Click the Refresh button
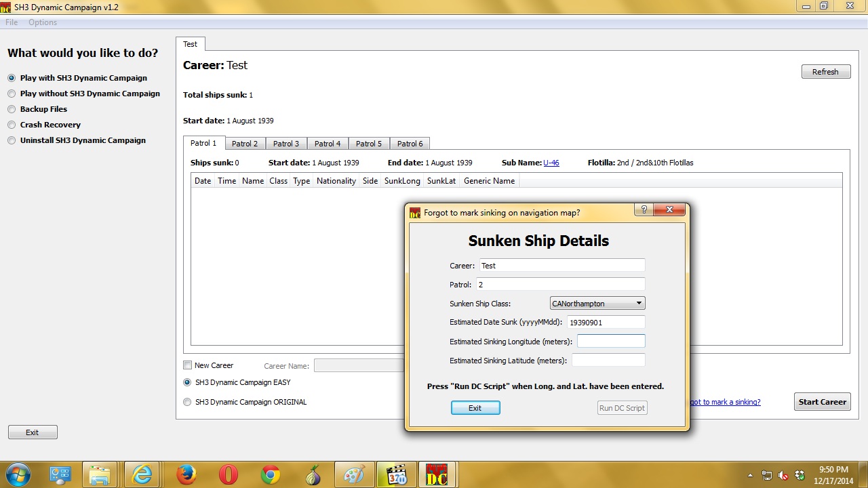The height and width of the screenshot is (488, 868). pyautogui.click(x=826, y=72)
